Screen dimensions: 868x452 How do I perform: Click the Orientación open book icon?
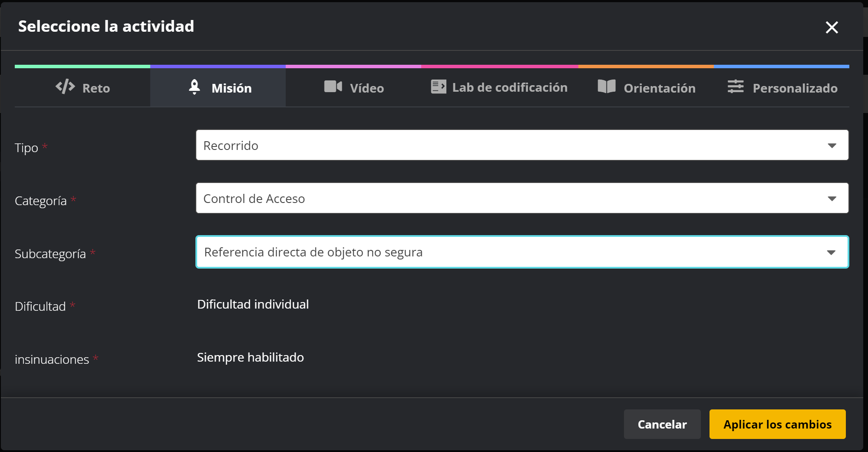click(x=607, y=86)
